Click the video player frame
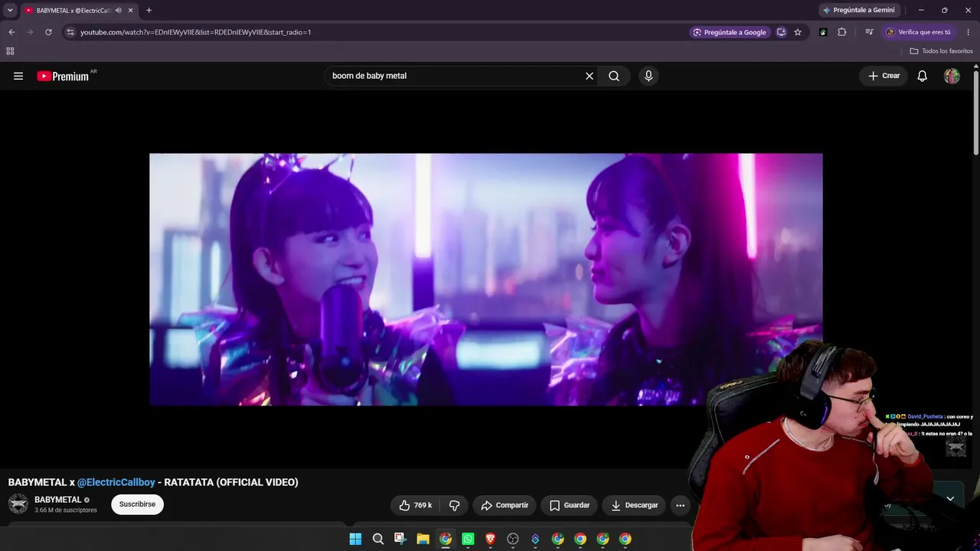The height and width of the screenshot is (551, 980). click(486, 279)
